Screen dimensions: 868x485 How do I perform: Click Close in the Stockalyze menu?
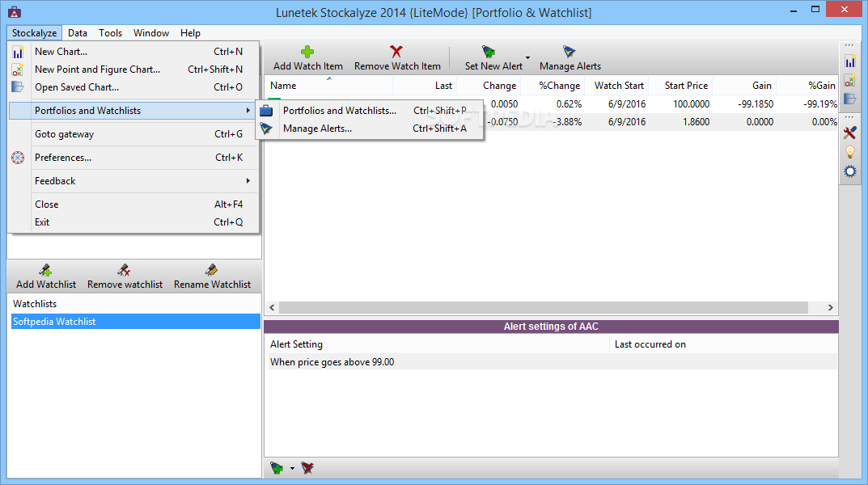[x=134, y=204]
